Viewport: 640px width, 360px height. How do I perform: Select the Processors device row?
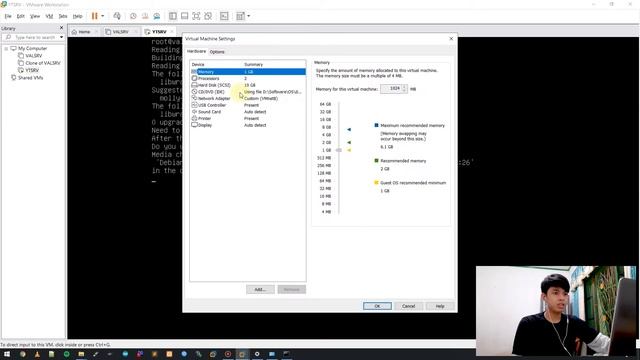tap(248, 78)
